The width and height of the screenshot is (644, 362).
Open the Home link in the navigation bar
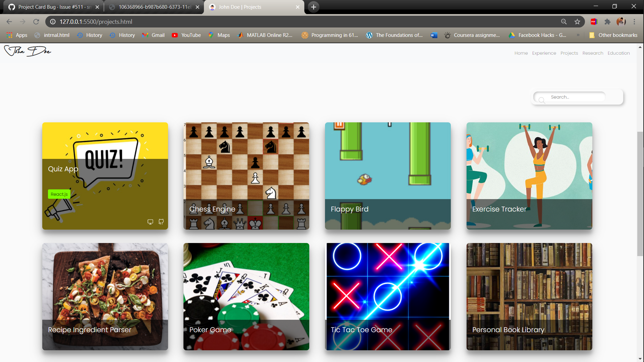tap(521, 53)
